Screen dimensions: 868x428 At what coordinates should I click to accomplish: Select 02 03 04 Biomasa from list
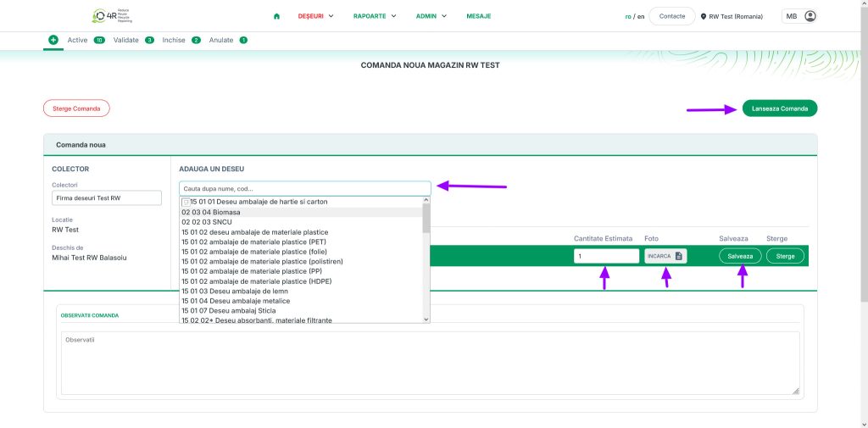(210, 212)
